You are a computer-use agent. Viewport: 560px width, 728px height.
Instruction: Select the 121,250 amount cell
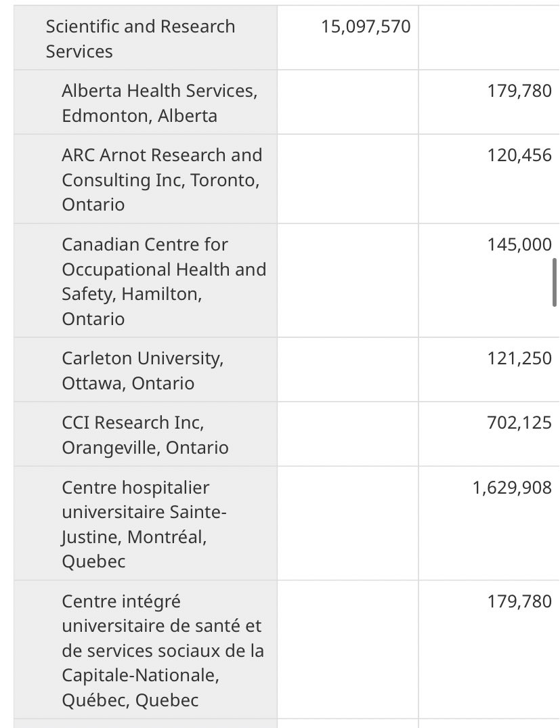click(x=519, y=358)
